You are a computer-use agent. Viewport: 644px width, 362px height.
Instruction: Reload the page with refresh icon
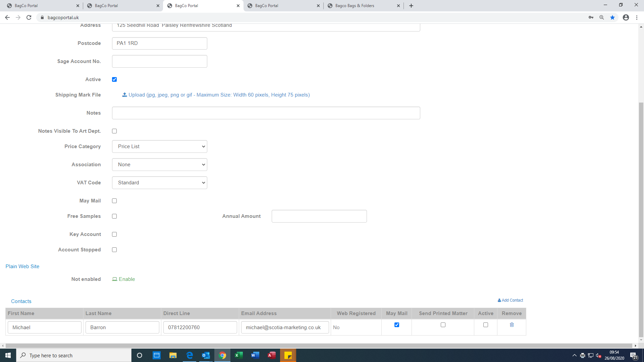pos(29,17)
